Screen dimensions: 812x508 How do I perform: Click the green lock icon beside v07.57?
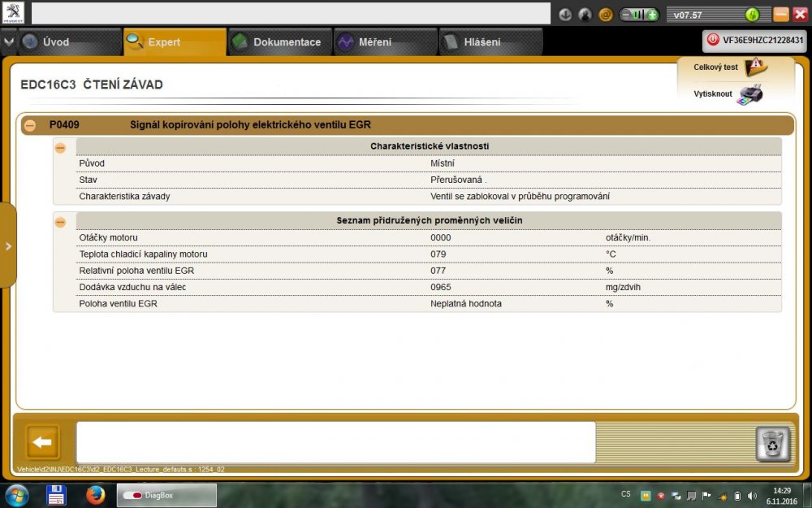[x=752, y=15]
